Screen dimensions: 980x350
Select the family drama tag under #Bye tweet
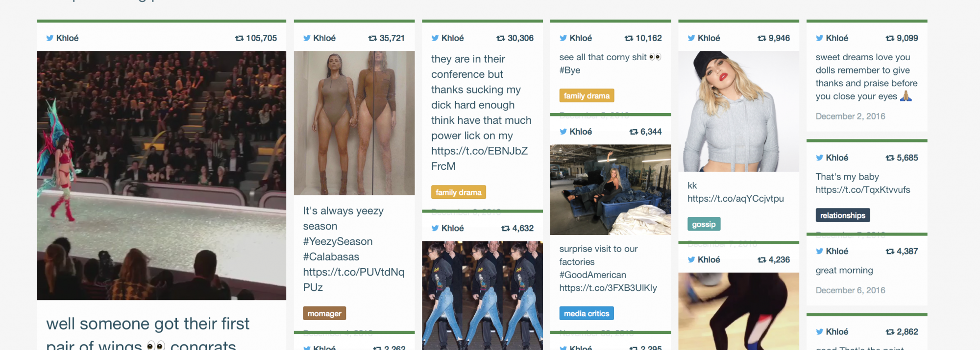click(587, 95)
